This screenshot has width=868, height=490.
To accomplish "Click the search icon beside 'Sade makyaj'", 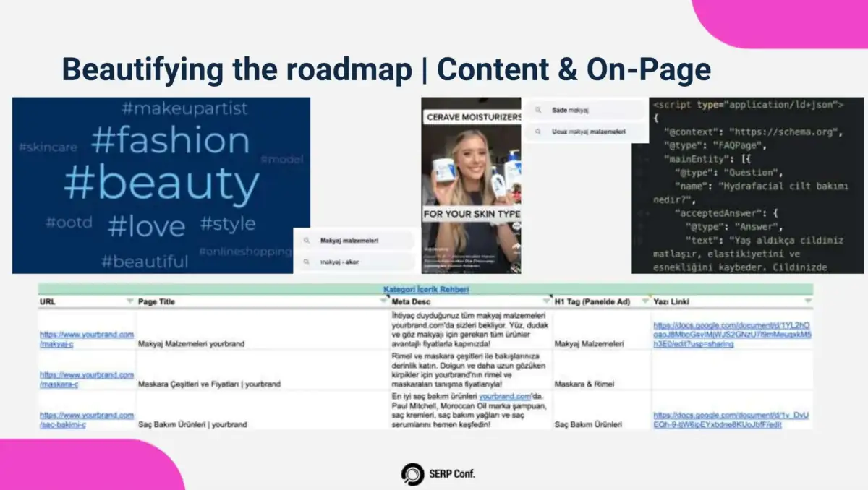I will (x=538, y=110).
